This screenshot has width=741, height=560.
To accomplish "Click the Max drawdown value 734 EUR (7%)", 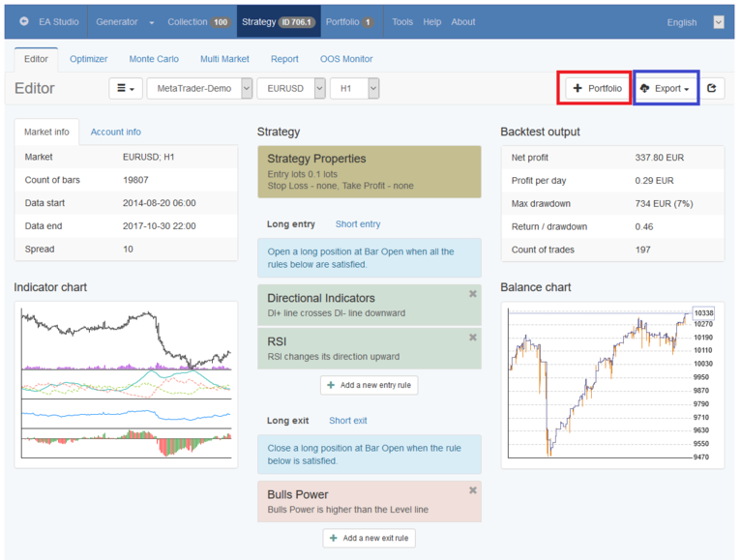I will click(664, 204).
